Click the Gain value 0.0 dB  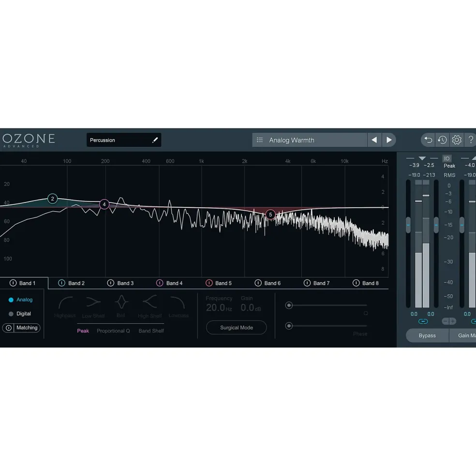click(x=251, y=308)
